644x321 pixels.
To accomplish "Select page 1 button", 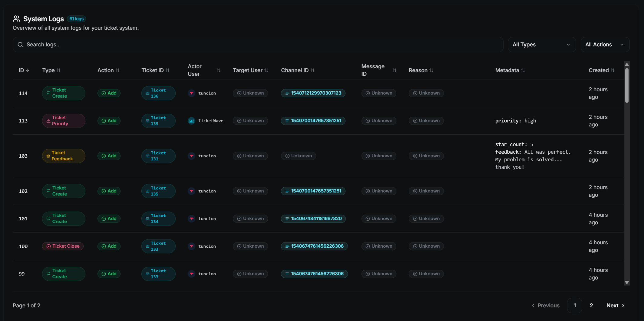I will pyautogui.click(x=575, y=306).
